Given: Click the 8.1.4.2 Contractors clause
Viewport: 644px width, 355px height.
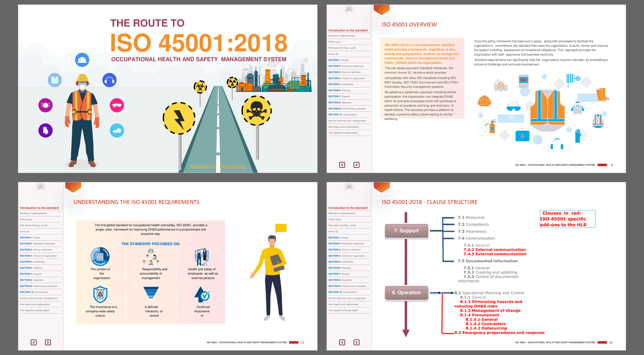Looking at the screenshot, I should [486, 324].
